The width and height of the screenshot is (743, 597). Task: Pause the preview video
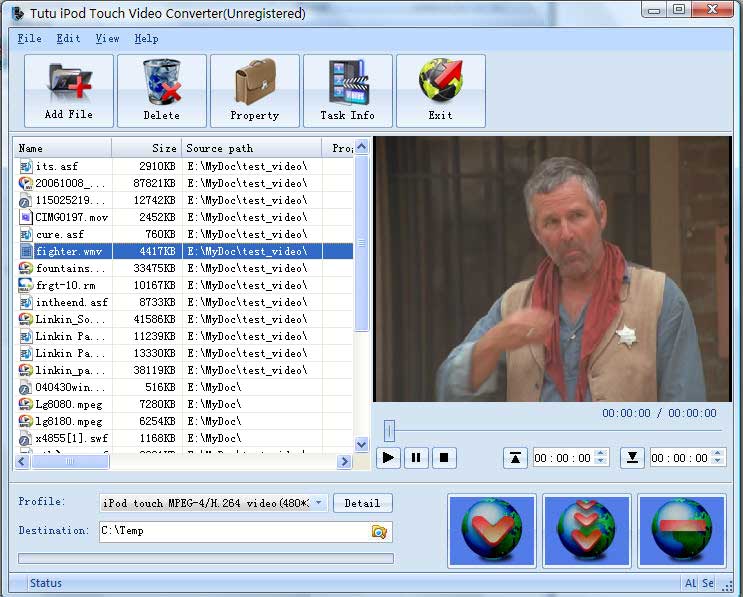(x=416, y=458)
